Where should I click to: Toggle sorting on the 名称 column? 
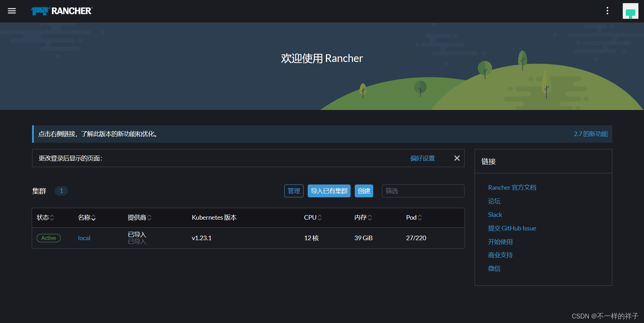86,217
